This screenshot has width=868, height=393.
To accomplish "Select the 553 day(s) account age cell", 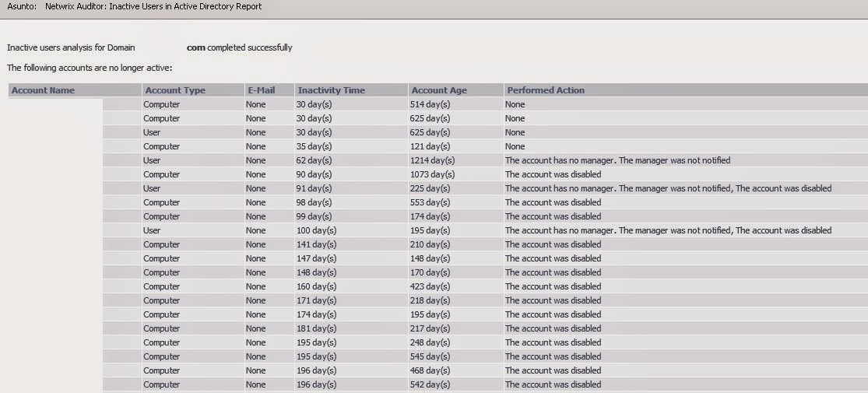I will tap(430, 202).
